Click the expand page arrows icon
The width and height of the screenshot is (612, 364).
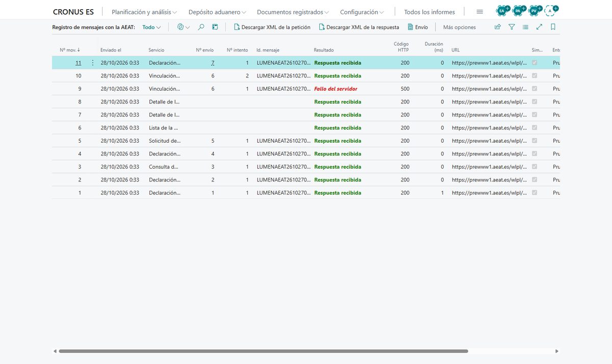click(540, 27)
